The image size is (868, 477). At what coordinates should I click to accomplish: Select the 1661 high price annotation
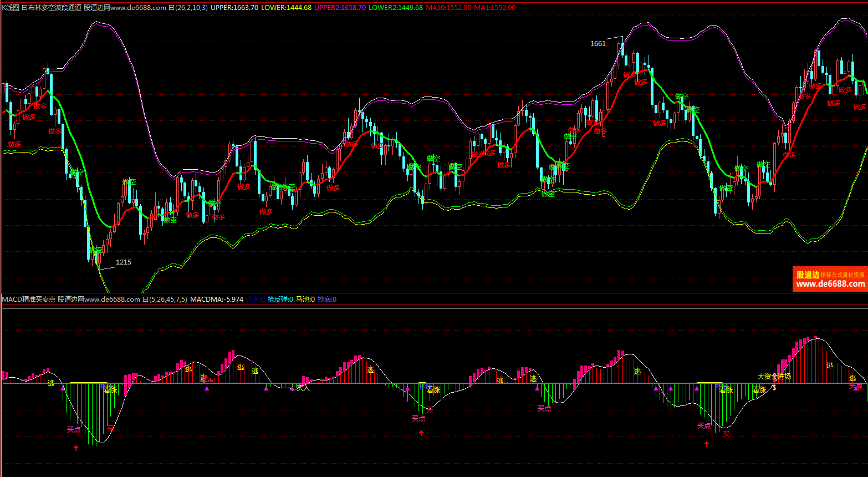(598, 44)
